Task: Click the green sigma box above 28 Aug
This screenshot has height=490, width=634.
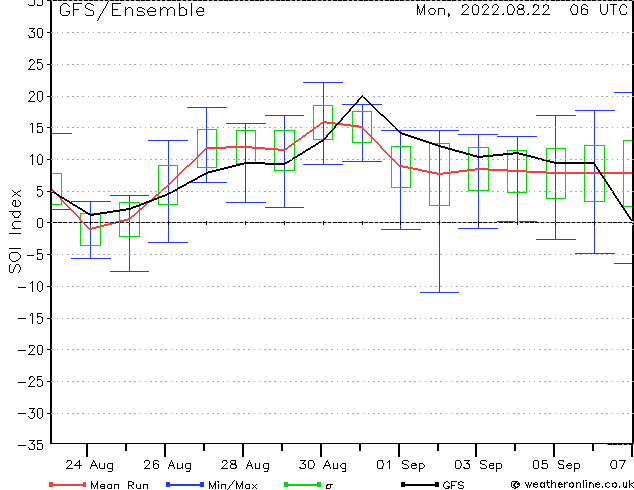Action: pyautogui.click(x=246, y=147)
